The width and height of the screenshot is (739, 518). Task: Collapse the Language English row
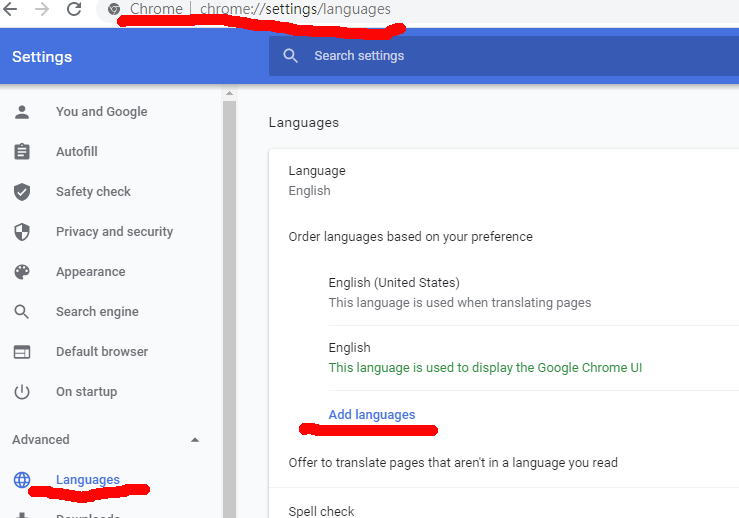500,180
